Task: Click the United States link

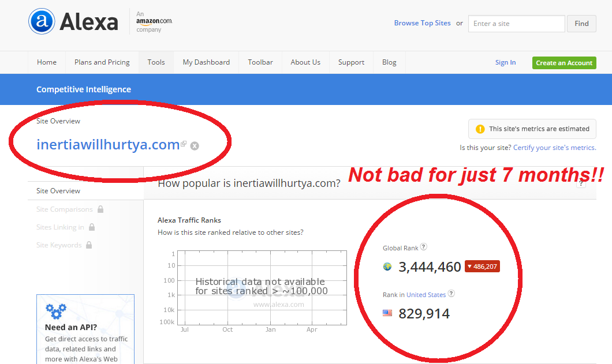Action: click(426, 295)
